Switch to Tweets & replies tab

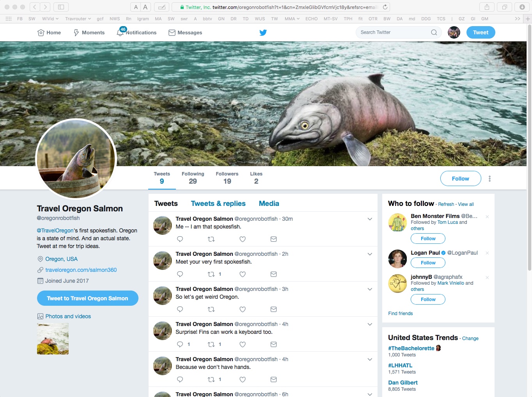tap(218, 204)
